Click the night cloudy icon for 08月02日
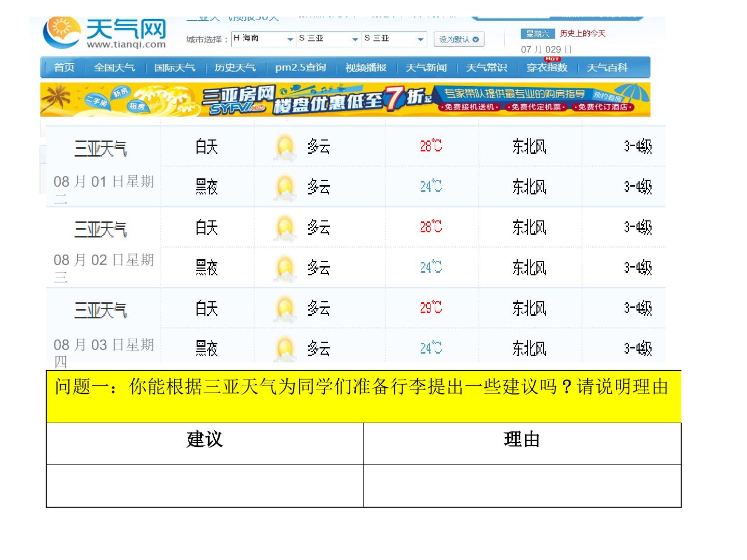The height and width of the screenshot is (560, 747). tap(285, 269)
